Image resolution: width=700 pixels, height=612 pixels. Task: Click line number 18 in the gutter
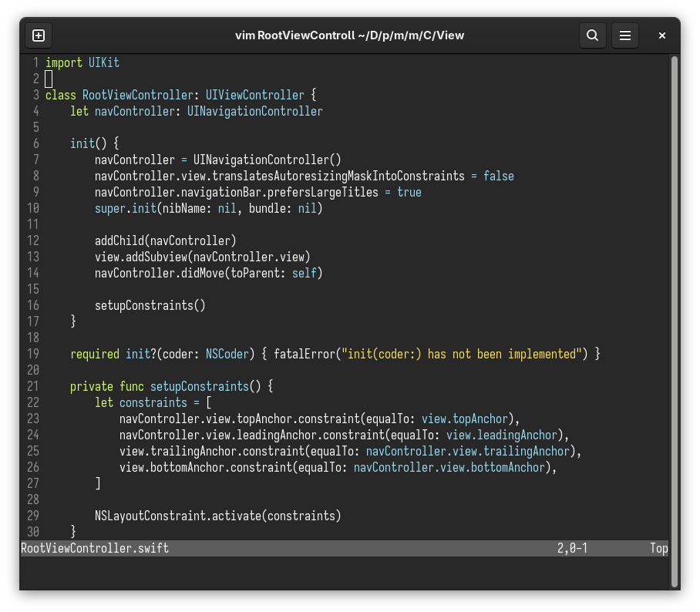(x=33, y=338)
